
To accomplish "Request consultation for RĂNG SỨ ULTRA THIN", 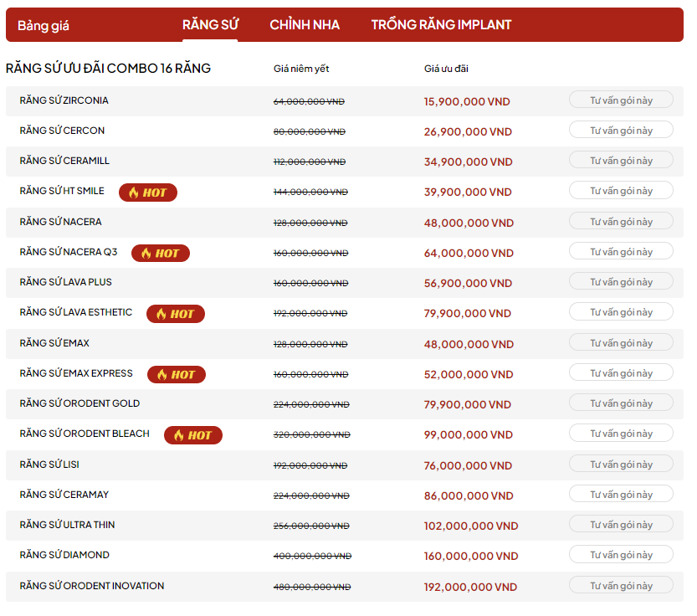I will [x=621, y=524].
